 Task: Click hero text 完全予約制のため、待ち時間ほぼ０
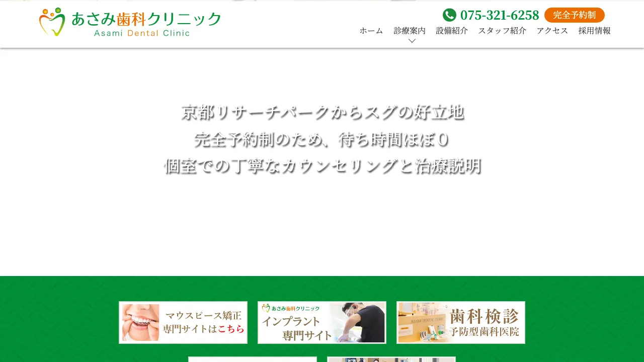(322, 140)
